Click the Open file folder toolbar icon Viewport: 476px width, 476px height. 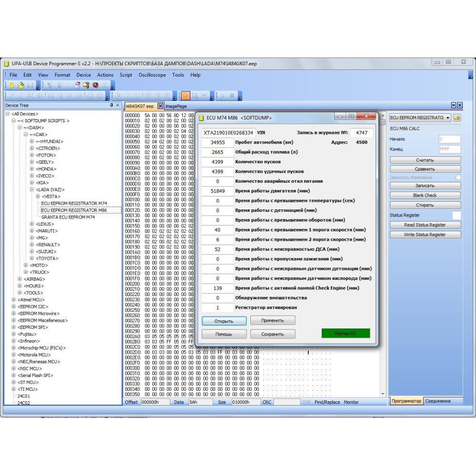pyautogui.click(x=21, y=85)
